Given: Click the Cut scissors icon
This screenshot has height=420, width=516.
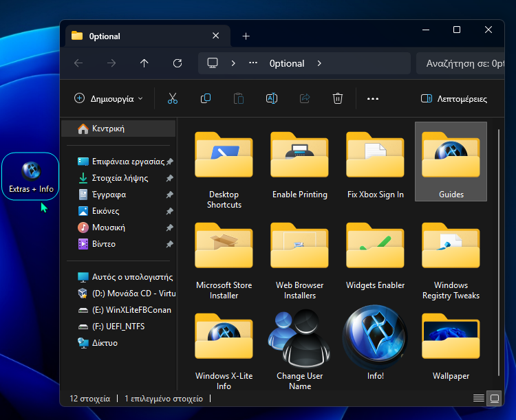Looking at the screenshot, I should pos(173,98).
